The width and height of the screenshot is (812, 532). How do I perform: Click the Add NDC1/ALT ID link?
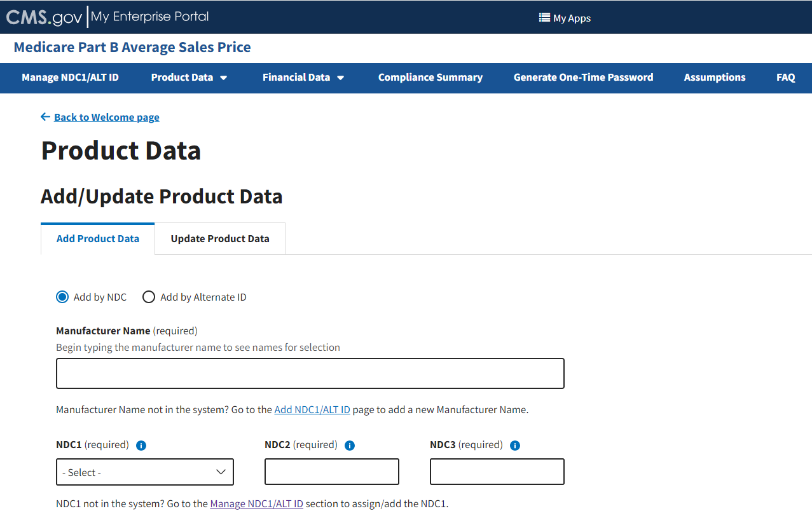[312, 410]
